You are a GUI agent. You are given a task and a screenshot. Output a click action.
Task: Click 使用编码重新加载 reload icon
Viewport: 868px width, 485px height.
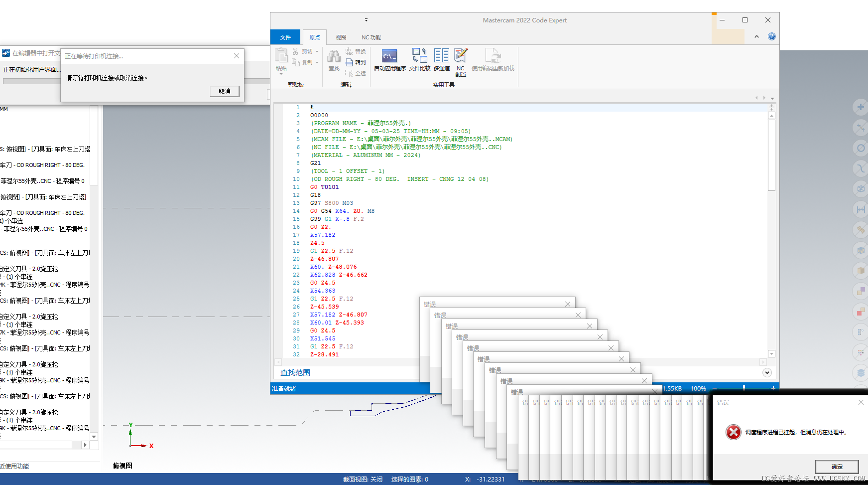[493, 55]
